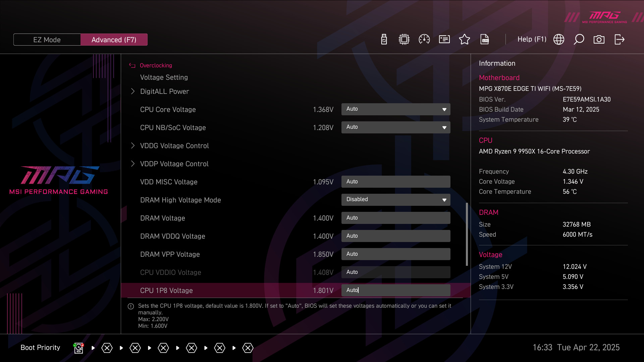Viewport: 644px width, 362px height.
Task: Open M-Flash USB update icon
Action: coord(384,39)
